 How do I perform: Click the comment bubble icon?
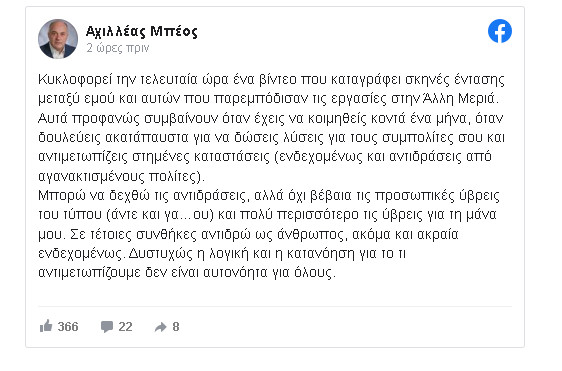point(107,327)
